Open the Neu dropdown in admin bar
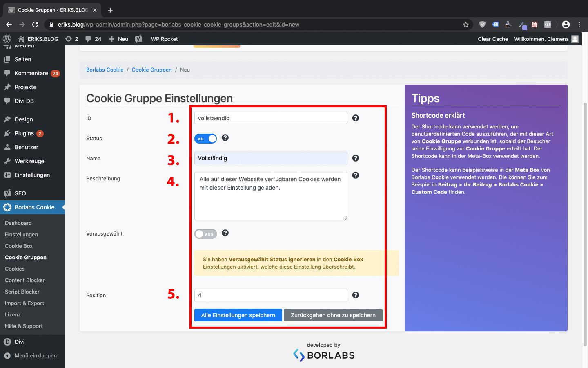This screenshot has height=368, width=588. tap(118, 39)
